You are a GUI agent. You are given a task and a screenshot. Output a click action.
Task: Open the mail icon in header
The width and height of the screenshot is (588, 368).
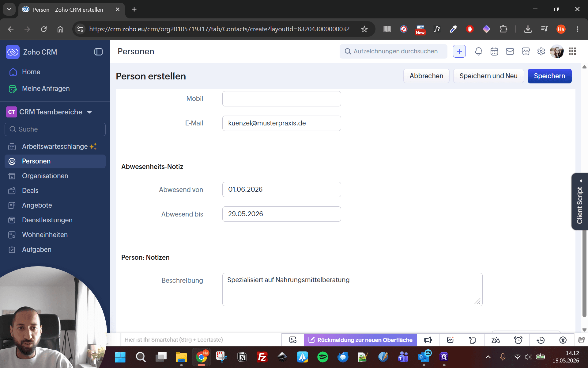[510, 51]
